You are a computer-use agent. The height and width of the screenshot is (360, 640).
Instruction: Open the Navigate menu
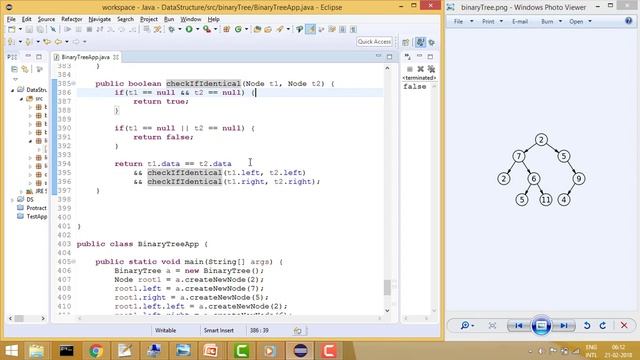pos(100,19)
